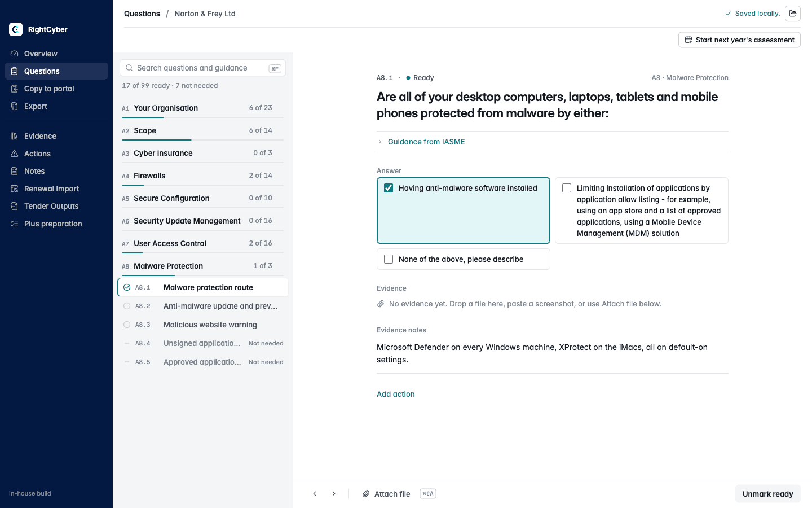Expand the A4 Firewalls section
The height and width of the screenshot is (508, 812).
coord(202,176)
